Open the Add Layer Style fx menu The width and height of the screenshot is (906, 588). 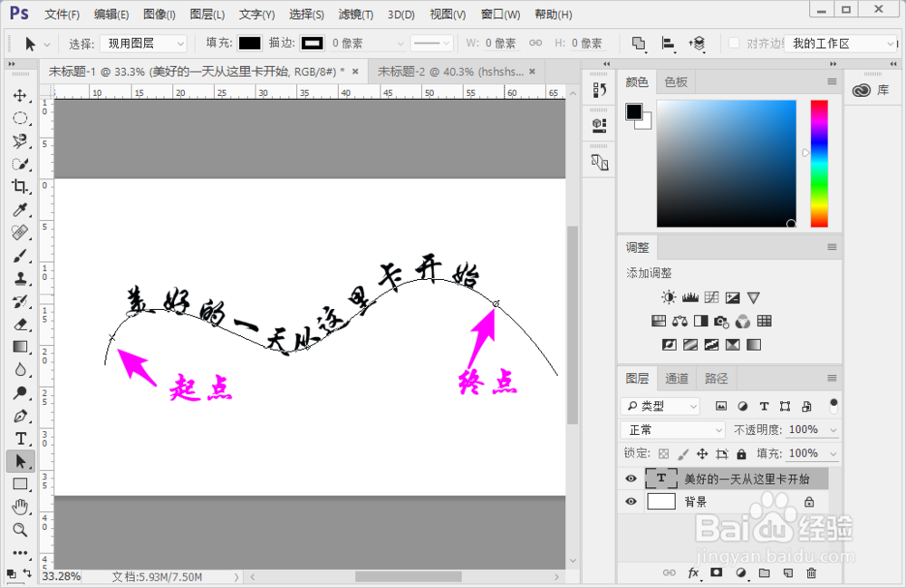pyautogui.click(x=694, y=573)
